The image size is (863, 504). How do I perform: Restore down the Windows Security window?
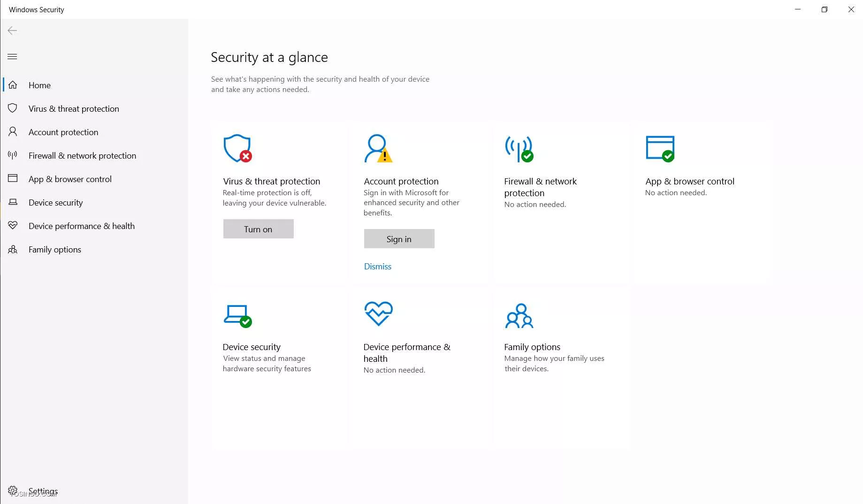point(825,9)
